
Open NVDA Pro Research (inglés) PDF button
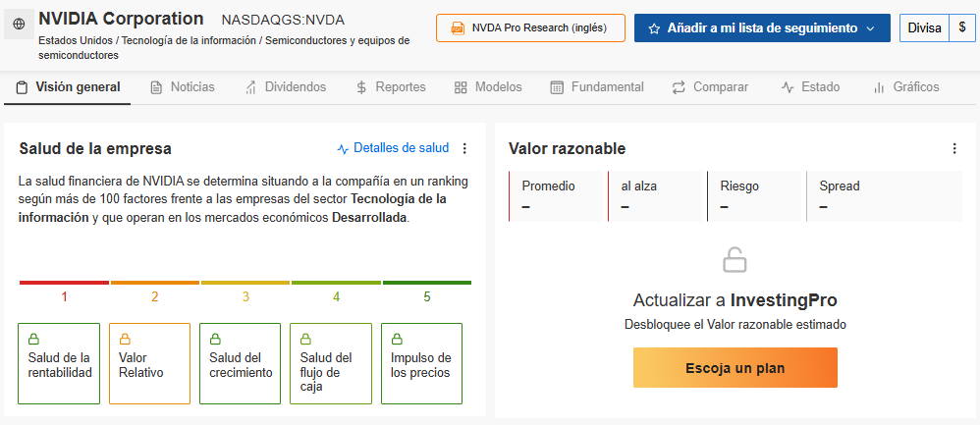[x=530, y=28]
